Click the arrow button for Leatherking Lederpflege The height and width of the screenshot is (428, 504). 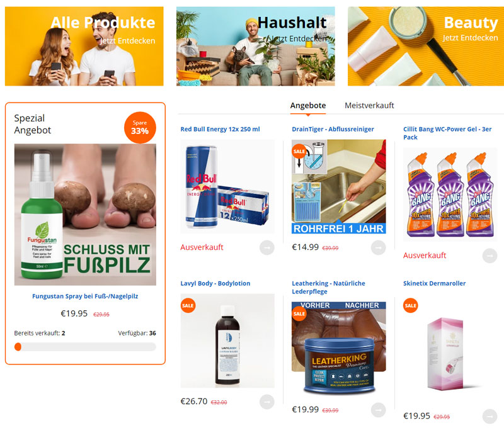379,410
